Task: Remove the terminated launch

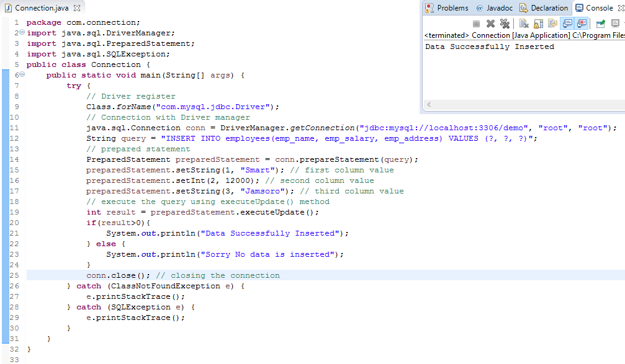Action: tap(489, 23)
